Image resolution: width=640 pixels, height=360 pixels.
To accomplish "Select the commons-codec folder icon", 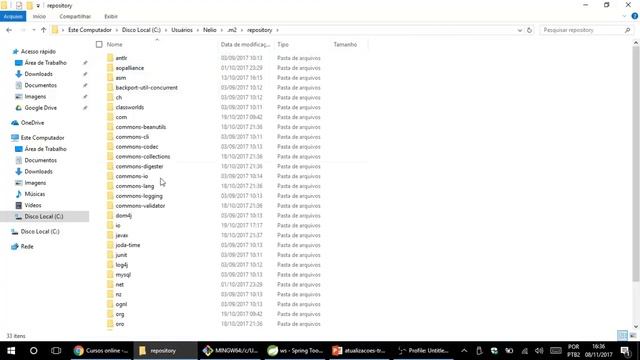I will tap(110, 147).
